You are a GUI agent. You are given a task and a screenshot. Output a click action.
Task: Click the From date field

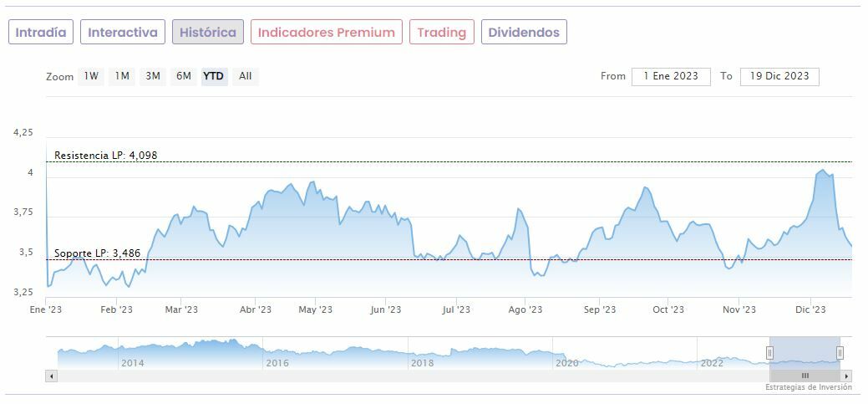[671, 76]
